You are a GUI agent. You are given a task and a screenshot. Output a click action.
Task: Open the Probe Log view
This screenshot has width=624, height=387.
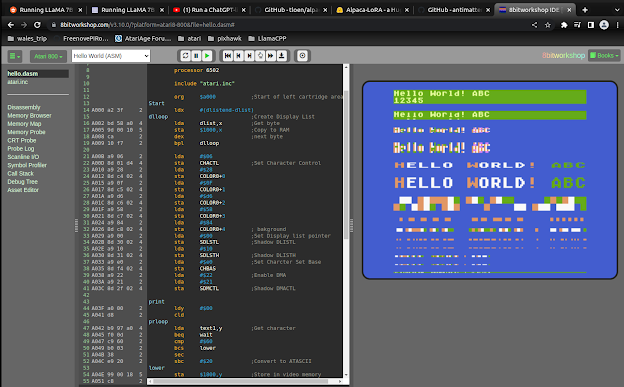coord(21,149)
